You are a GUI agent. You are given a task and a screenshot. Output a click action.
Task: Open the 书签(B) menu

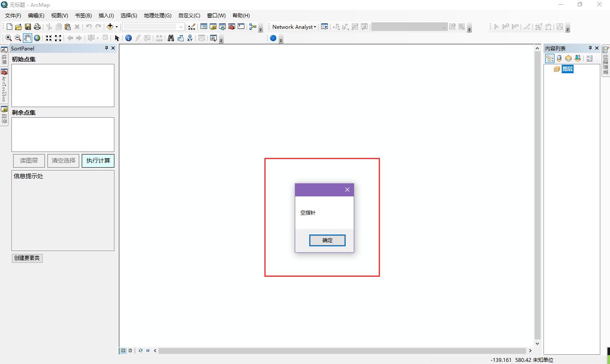(83, 15)
